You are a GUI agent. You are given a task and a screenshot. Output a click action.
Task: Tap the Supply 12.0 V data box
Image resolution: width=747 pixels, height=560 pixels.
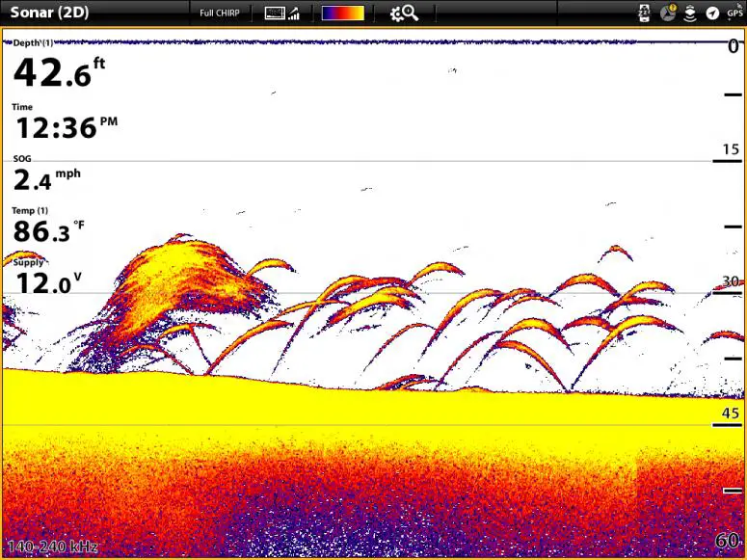click(x=46, y=277)
